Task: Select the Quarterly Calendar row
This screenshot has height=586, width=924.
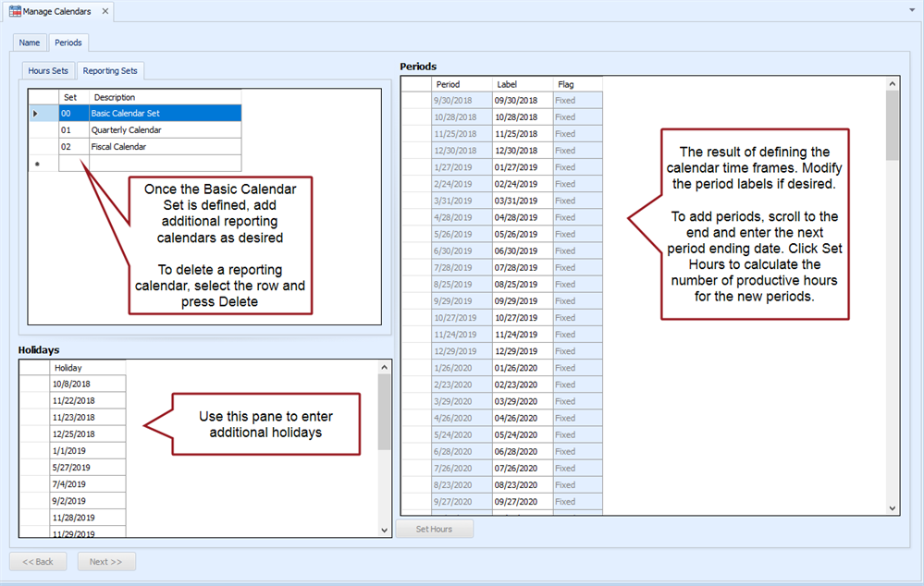Action: [165, 130]
